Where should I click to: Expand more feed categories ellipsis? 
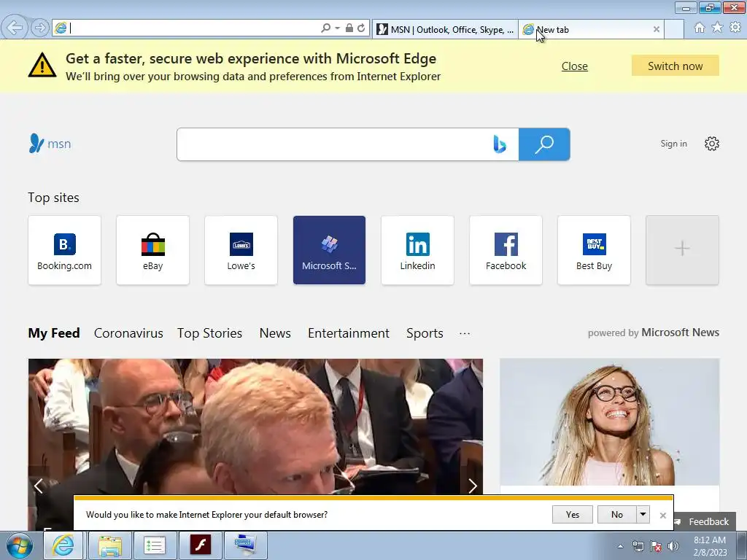click(x=465, y=333)
